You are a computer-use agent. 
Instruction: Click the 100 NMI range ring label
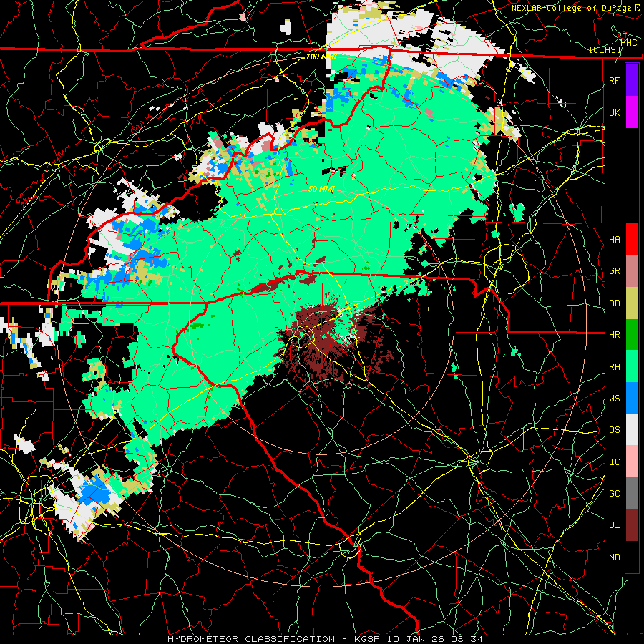[x=321, y=57]
